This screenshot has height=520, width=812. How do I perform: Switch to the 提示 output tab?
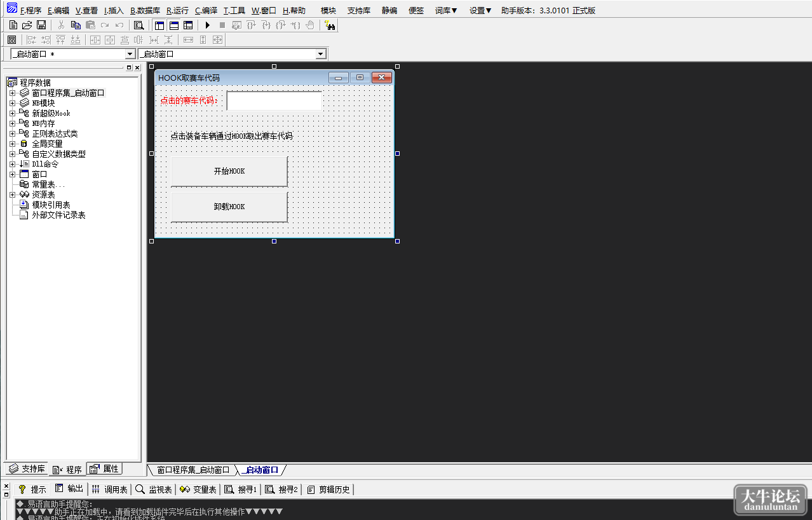pyautogui.click(x=32, y=489)
